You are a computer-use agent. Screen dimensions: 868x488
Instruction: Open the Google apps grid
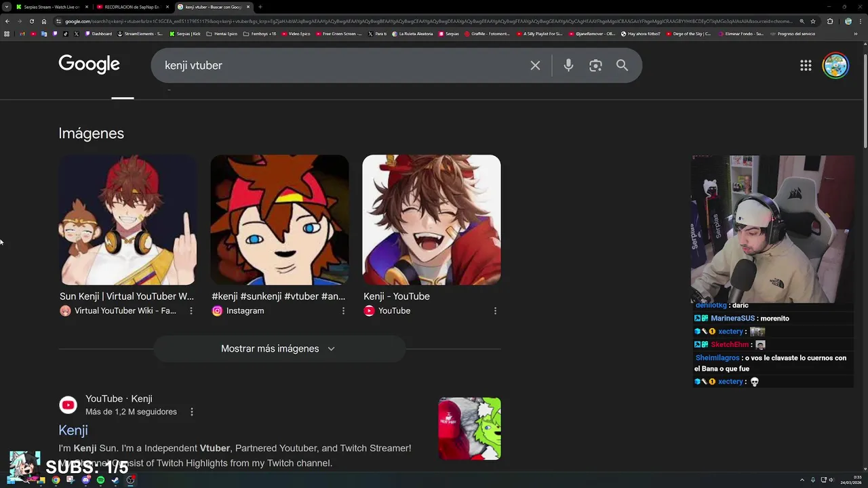(806, 66)
